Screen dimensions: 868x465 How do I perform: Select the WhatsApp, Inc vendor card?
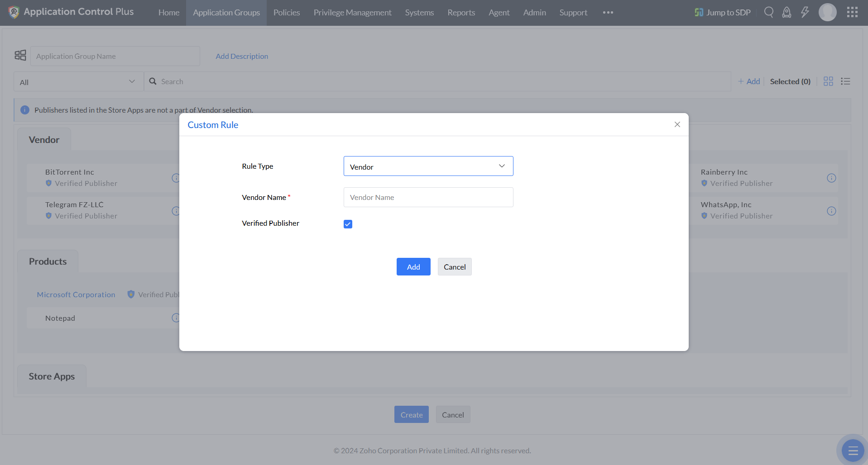tap(763, 210)
